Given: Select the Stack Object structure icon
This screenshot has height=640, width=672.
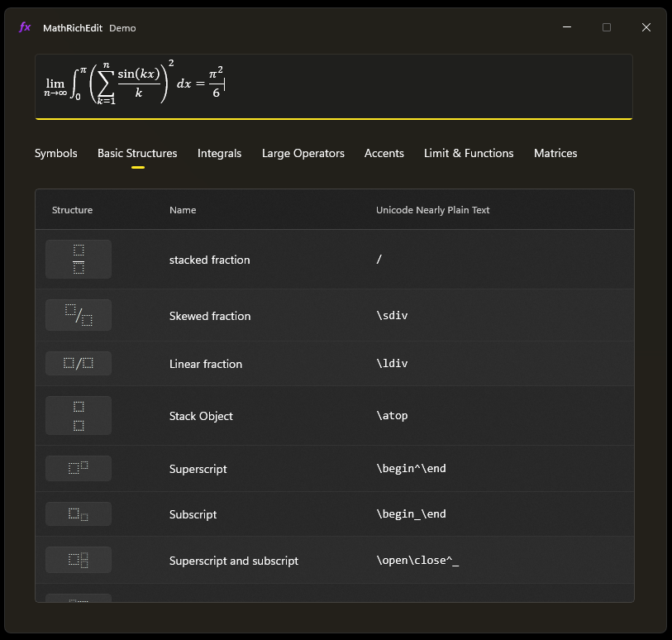Looking at the screenshot, I should point(78,415).
